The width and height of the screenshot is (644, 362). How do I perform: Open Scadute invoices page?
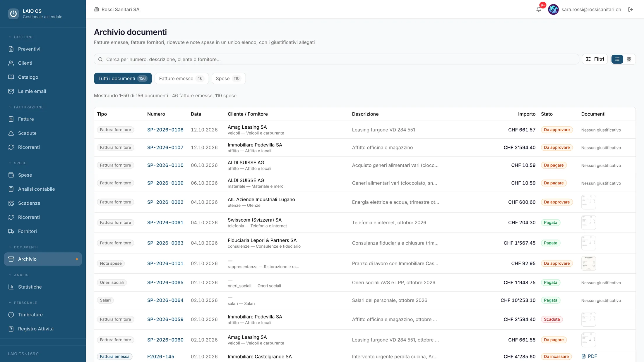click(x=43, y=133)
